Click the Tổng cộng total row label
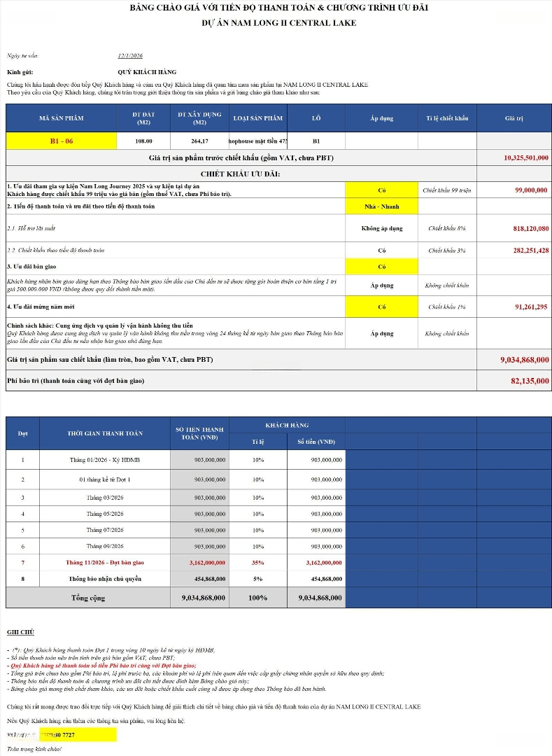 coord(88,597)
